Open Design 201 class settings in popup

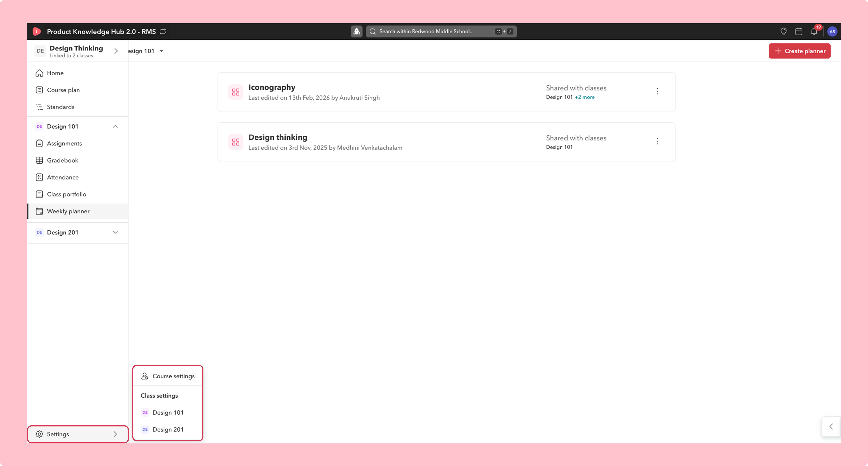point(168,429)
